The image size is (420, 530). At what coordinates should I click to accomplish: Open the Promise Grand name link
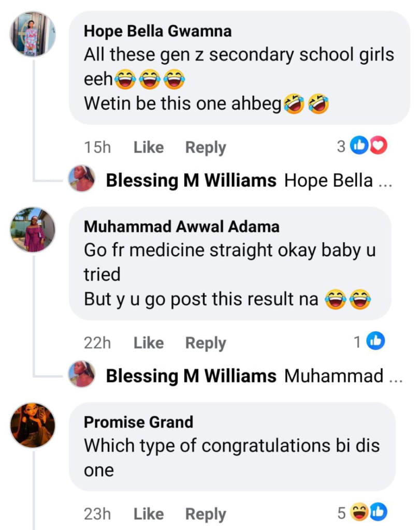(139, 422)
